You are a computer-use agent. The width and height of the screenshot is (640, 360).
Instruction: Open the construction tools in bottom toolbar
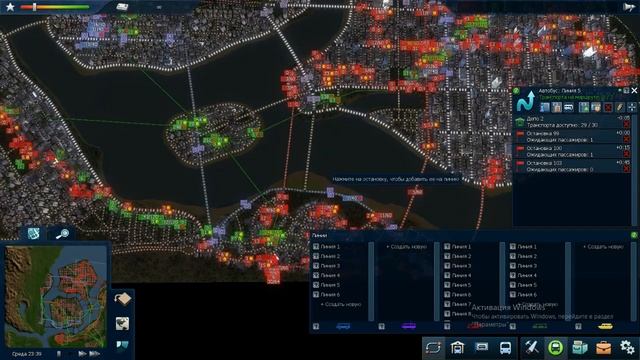click(x=532, y=347)
